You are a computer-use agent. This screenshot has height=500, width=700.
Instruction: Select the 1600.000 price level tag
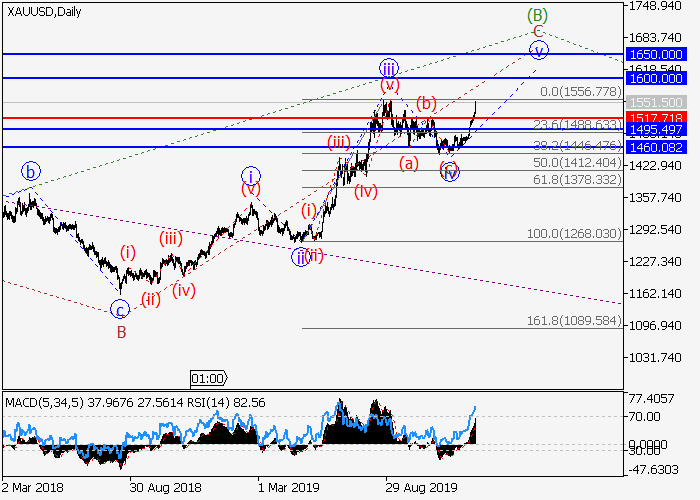[655, 78]
